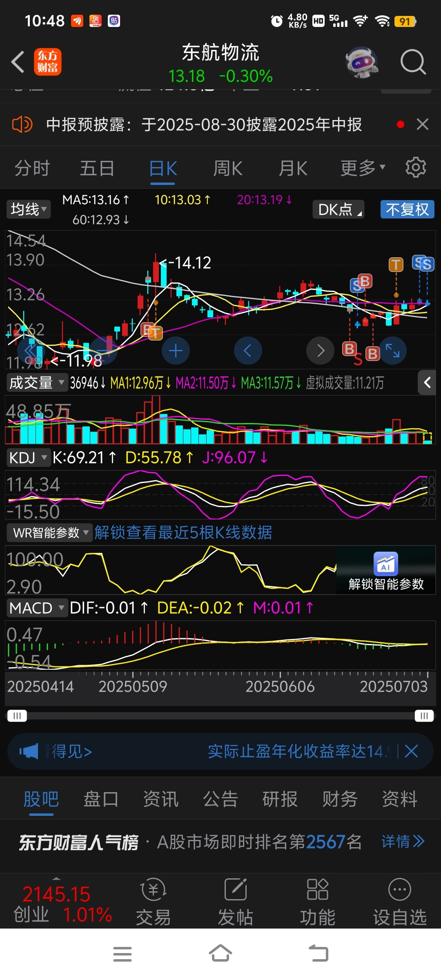Dismiss the 实际止盈年化收益率 banner
441x980 pixels.
[x=411, y=751]
